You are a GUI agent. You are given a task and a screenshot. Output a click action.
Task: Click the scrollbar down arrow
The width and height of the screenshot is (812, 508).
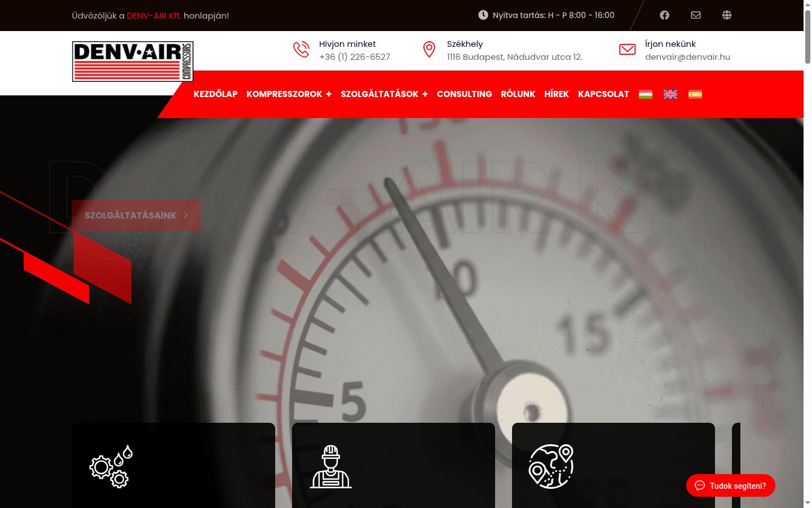[807, 503]
